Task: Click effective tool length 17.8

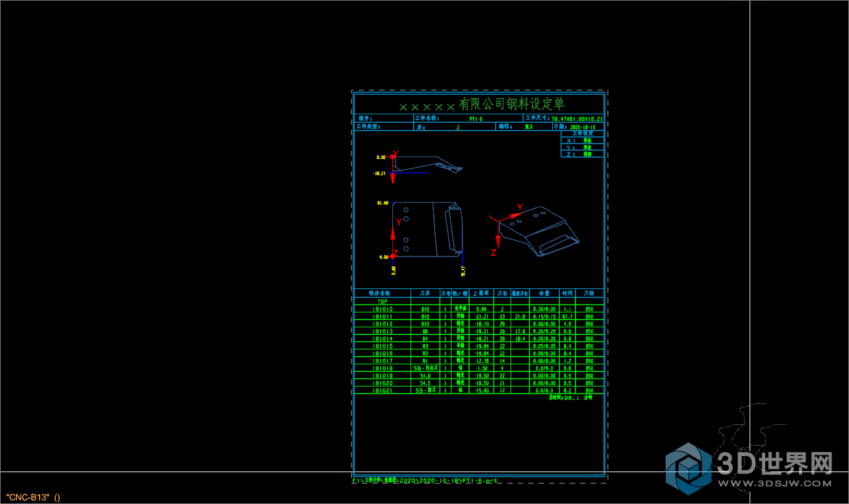Action: (520, 331)
